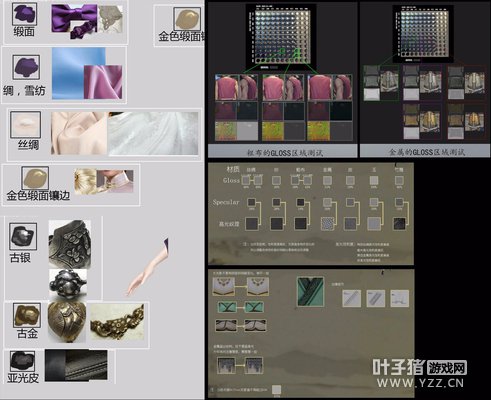The height and width of the screenshot is (400, 491).
Task: Click the pale arm and hand illustration
Action: pos(147,267)
